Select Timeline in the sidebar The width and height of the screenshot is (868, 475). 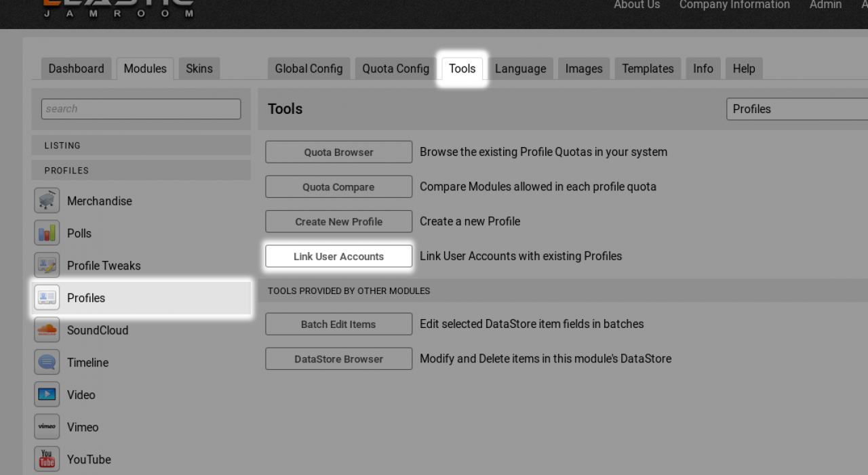(87, 363)
